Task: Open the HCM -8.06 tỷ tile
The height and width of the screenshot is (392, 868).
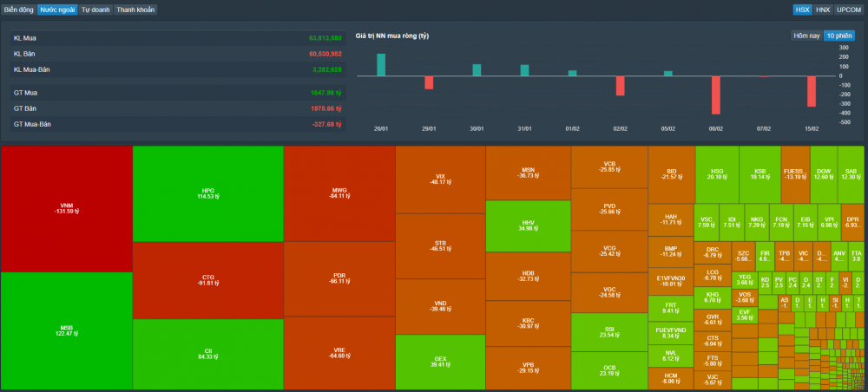Action: point(670,378)
